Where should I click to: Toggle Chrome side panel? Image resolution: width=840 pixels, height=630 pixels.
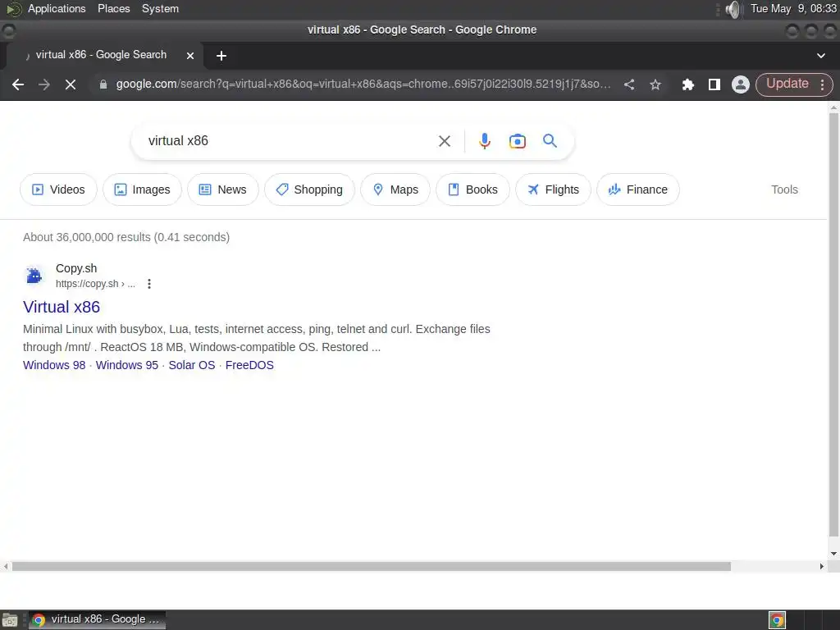714,84
